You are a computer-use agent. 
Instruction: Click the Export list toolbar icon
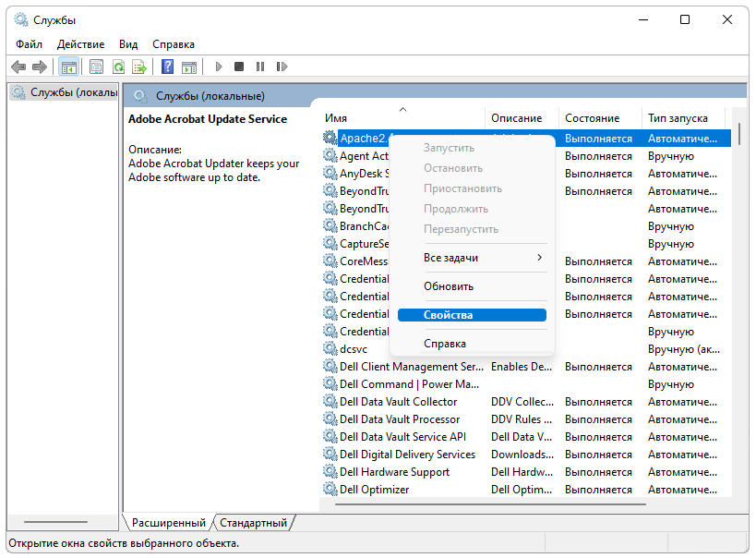coord(139,67)
